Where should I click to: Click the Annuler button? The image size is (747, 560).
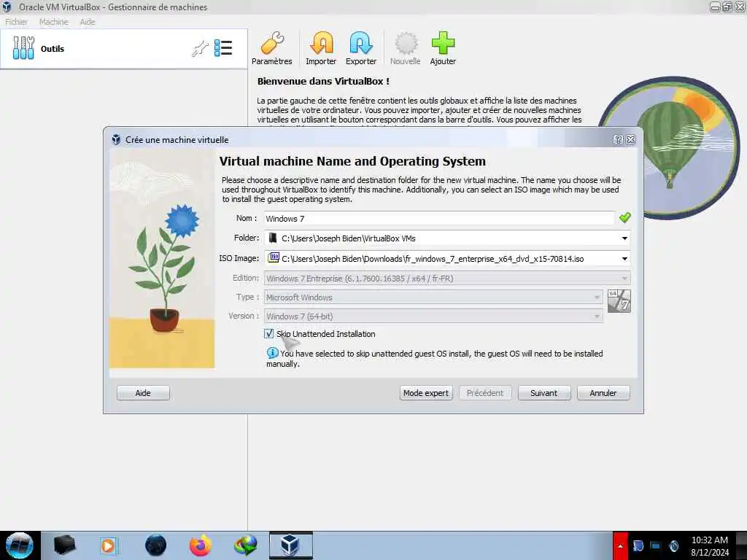pos(603,393)
